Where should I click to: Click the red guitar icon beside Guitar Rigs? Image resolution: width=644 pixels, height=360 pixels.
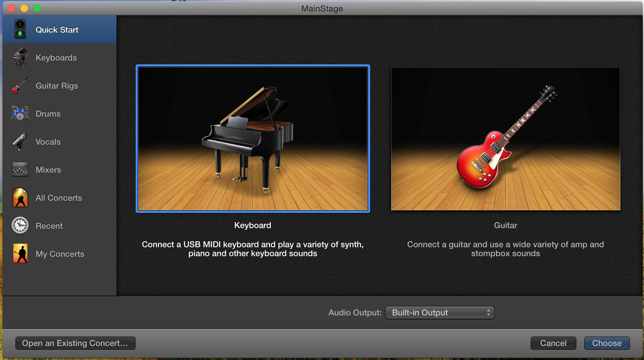coord(20,85)
